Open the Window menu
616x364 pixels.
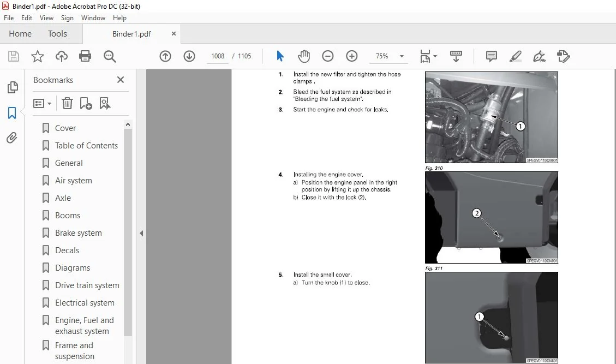93,17
